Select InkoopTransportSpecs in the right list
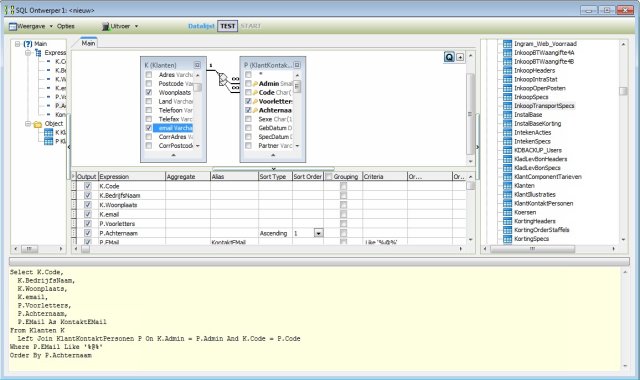 544,106
